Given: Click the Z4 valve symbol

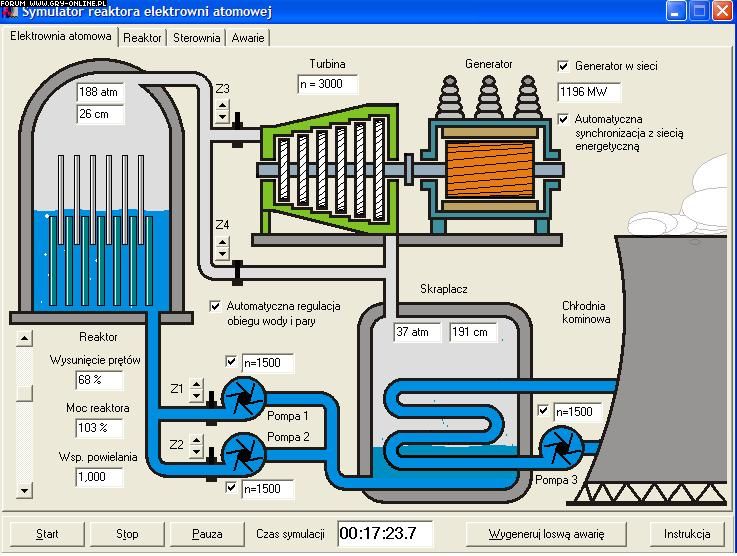Looking at the screenshot, I should click(237, 273).
